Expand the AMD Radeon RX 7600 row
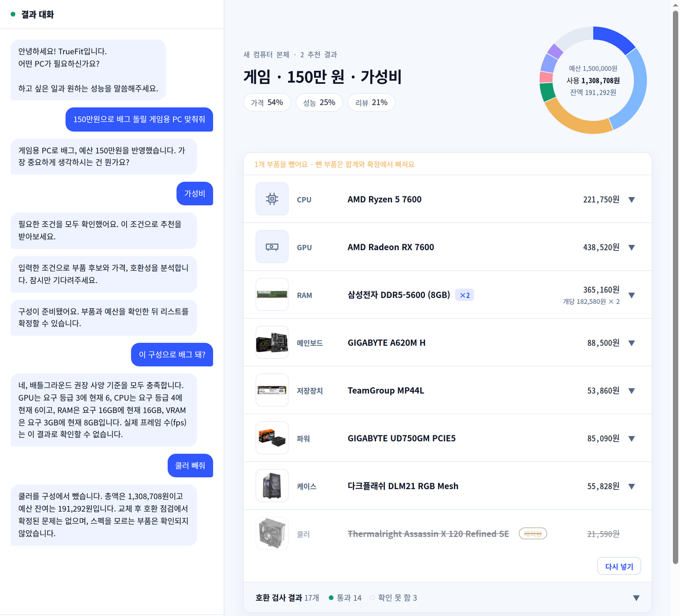Viewport: 680px width, 616px height. point(632,248)
